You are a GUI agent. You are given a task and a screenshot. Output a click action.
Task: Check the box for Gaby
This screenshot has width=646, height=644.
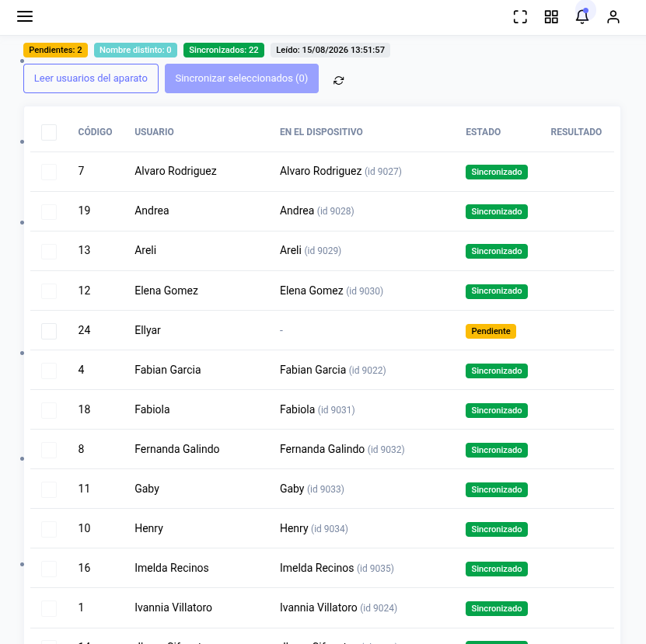point(49,489)
